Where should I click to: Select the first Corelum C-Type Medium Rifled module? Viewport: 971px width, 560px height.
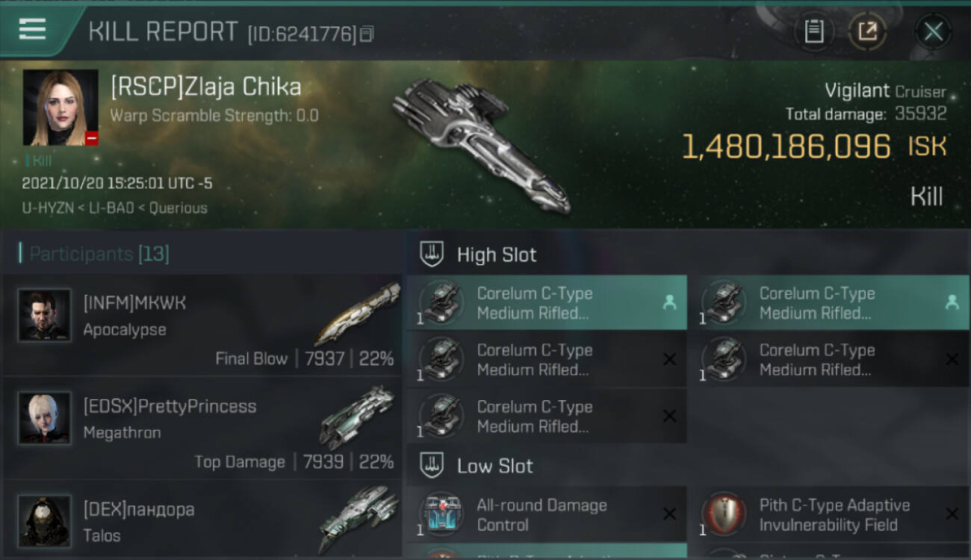547,303
